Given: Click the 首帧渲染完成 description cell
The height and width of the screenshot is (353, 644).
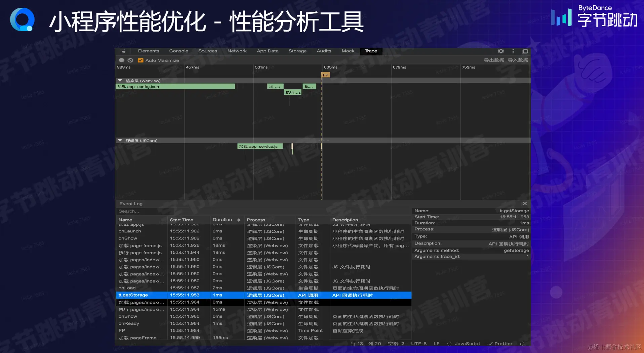Looking at the screenshot, I should coord(348,331).
